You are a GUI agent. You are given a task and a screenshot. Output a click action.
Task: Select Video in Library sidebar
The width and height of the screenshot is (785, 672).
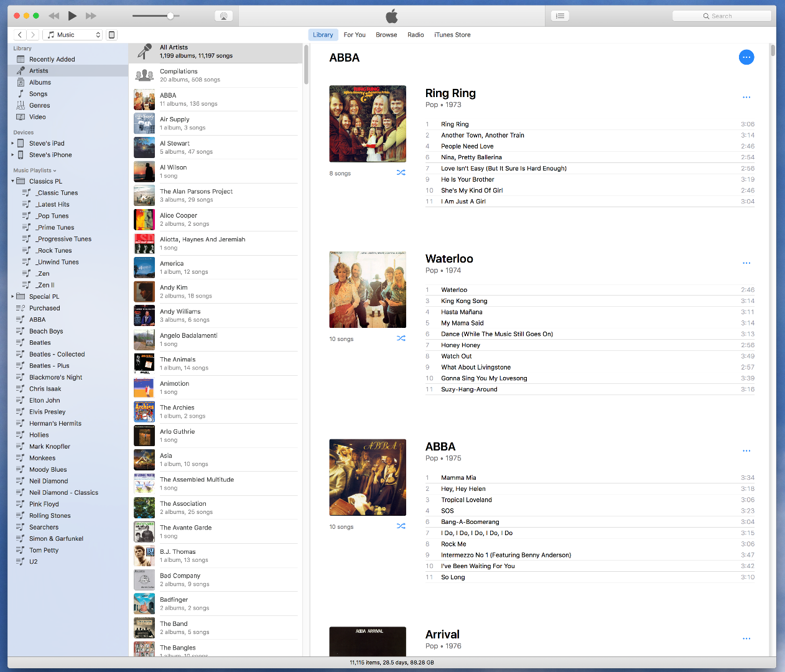coord(68,117)
